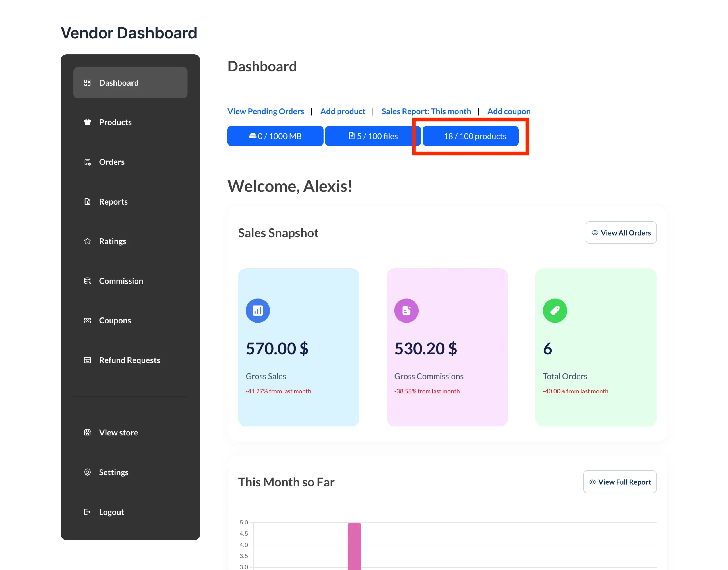Click the 0 / 1000 MB button
728x570 pixels.
275,136
